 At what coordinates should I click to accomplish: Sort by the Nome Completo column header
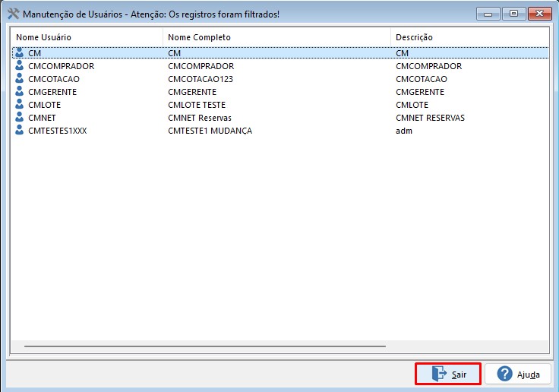tap(276, 37)
